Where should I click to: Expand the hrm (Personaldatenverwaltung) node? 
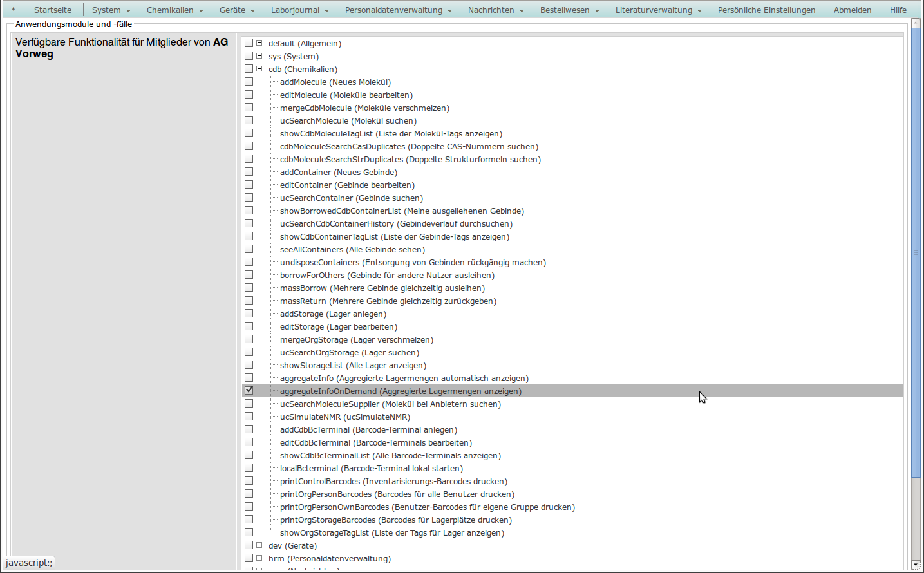click(259, 558)
